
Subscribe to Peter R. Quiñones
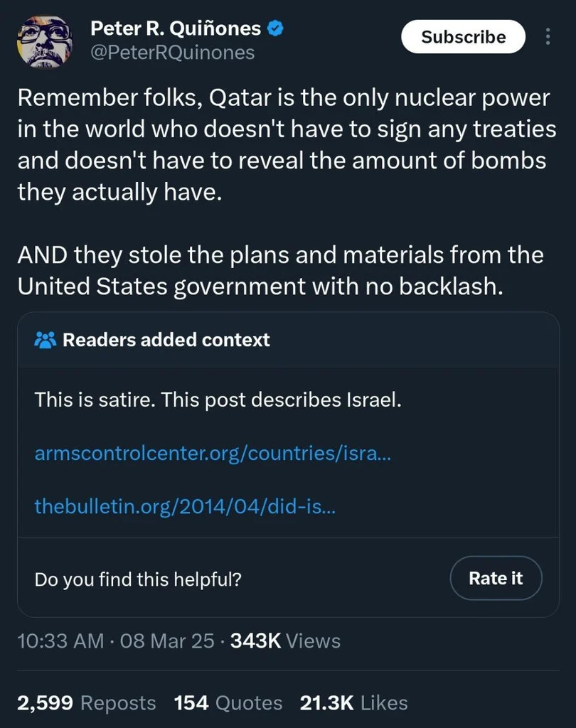tap(463, 37)
